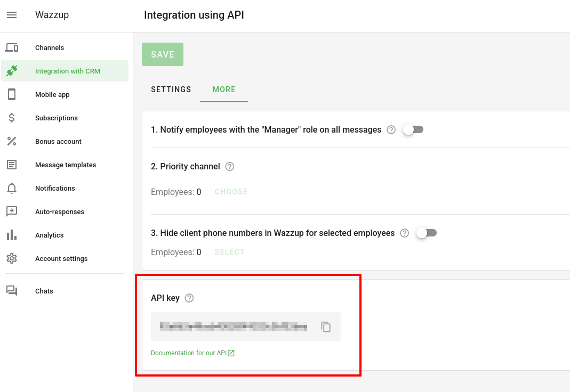
Task: Click the Bonus account percent icon
Action: point(12,141)
